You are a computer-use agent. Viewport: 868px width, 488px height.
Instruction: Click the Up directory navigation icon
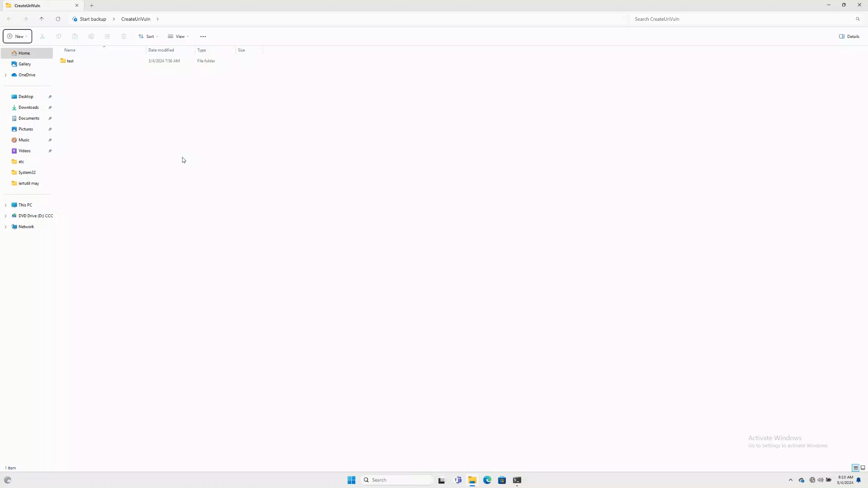click(x=41, y=19)
